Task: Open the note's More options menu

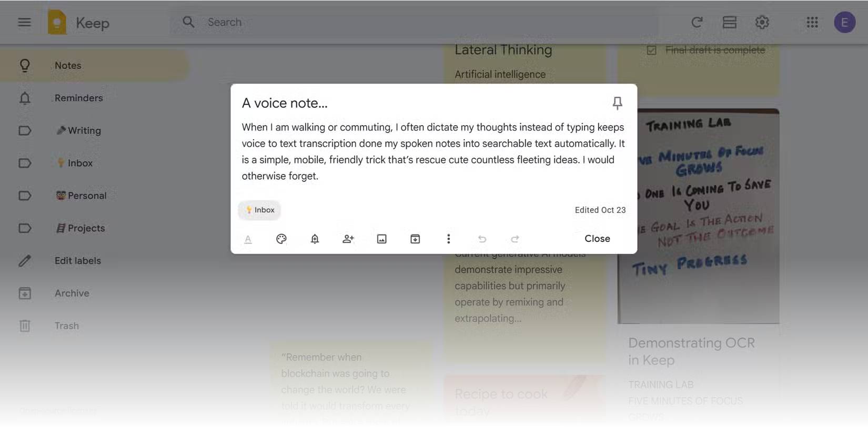Action: point(448,239)
